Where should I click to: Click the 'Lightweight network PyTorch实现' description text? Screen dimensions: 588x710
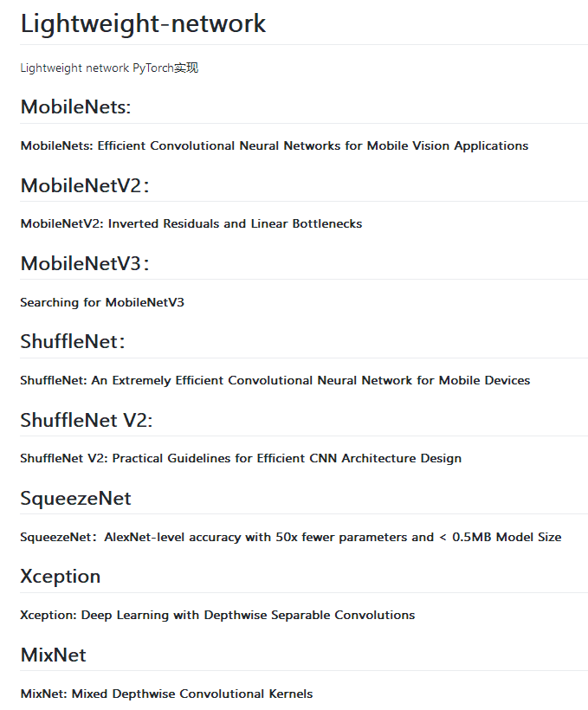click(109, 68)
